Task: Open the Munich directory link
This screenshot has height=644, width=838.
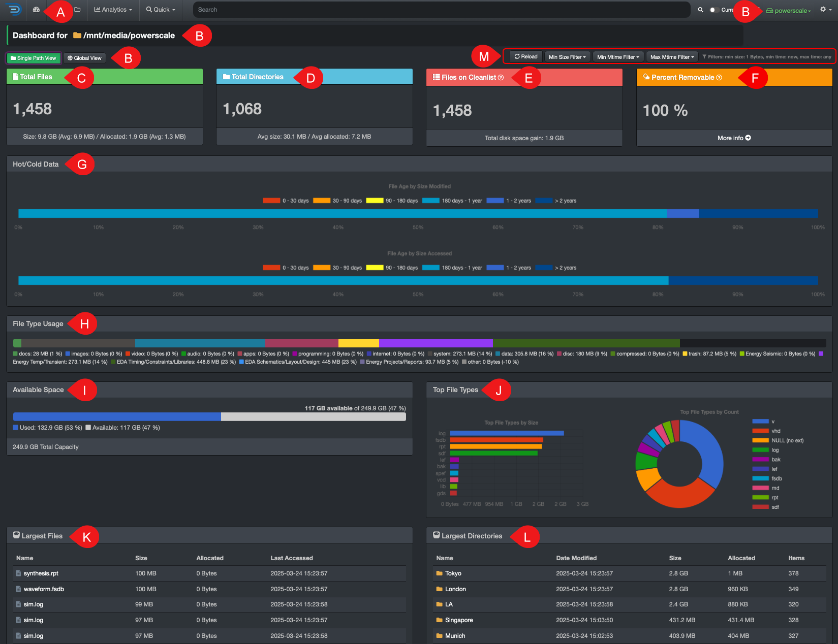Action: coord(455,636)
